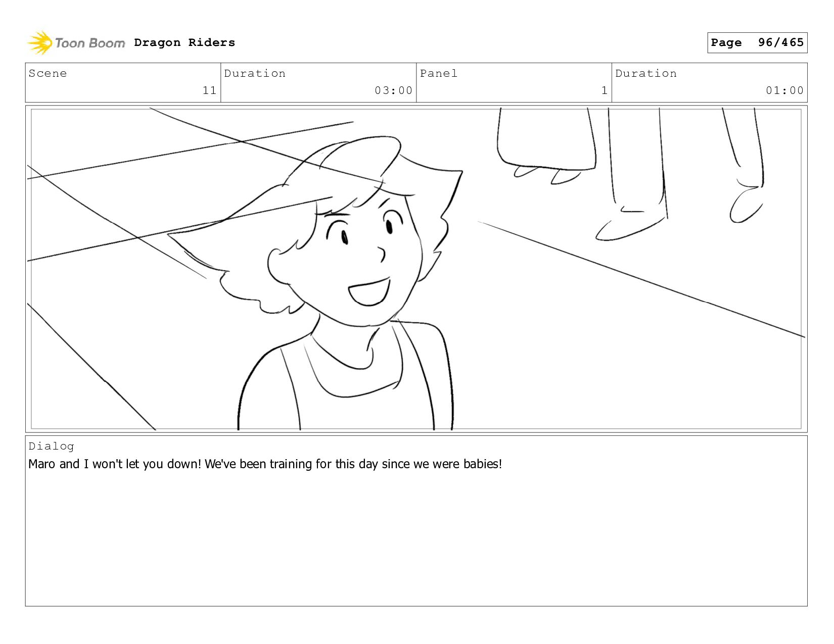Screen dimensions: 834x644
Task: Click the 'Scene' label
Action: click(x=48, y=74)
